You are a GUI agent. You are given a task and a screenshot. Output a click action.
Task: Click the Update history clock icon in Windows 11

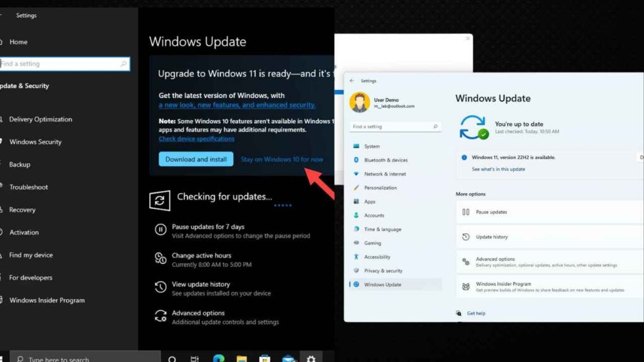tap(466, 237)
